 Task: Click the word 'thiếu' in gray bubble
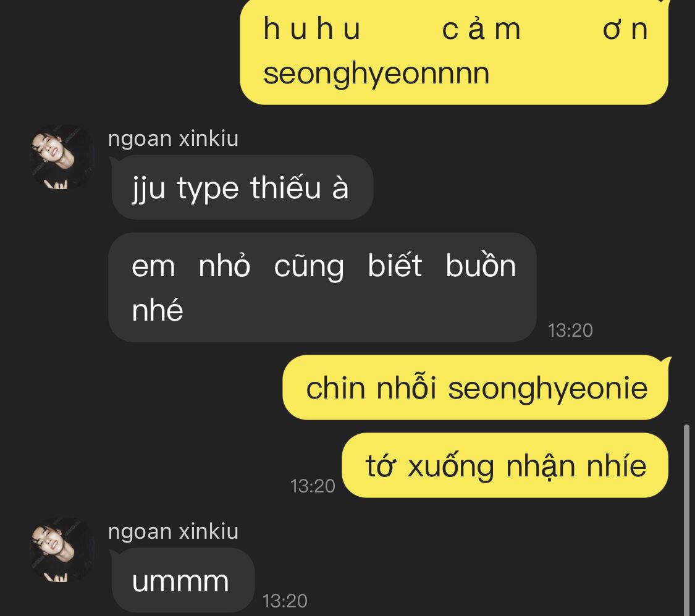click(285, 187)
